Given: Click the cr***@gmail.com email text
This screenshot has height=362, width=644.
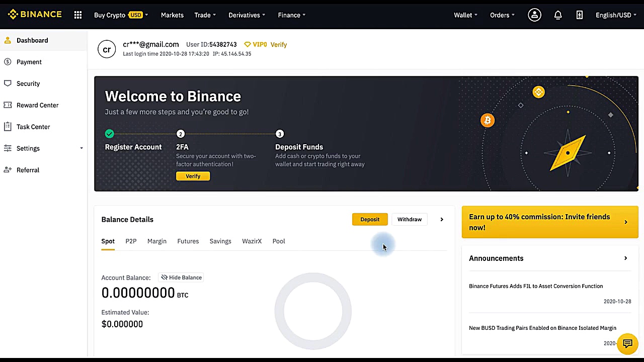Looking at the screenshot, I should coord(151,44).
